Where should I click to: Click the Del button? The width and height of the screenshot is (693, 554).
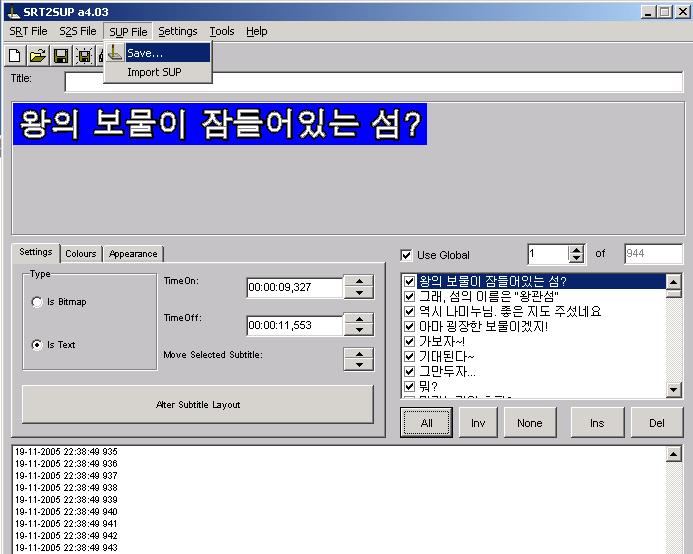(656, 423)
